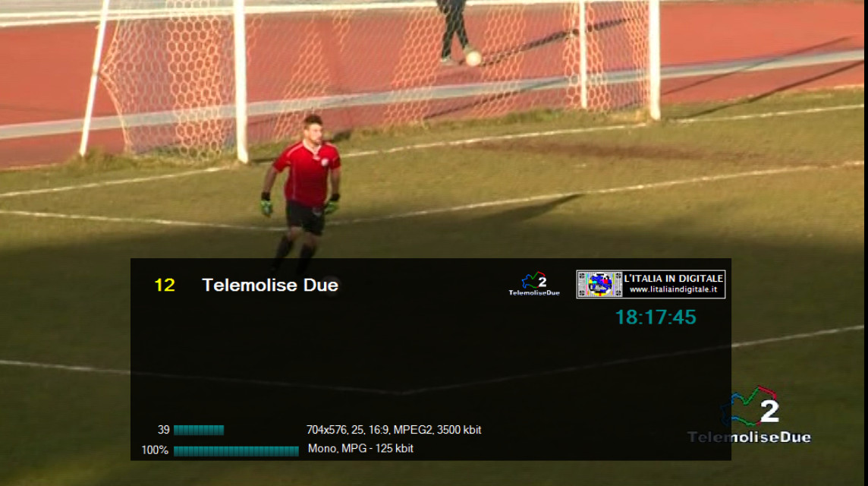Viewport: 868px width, 486px height.
Task: Click the audio info Mono, MPG - 125 kbit
Action: tap(360, 448)
